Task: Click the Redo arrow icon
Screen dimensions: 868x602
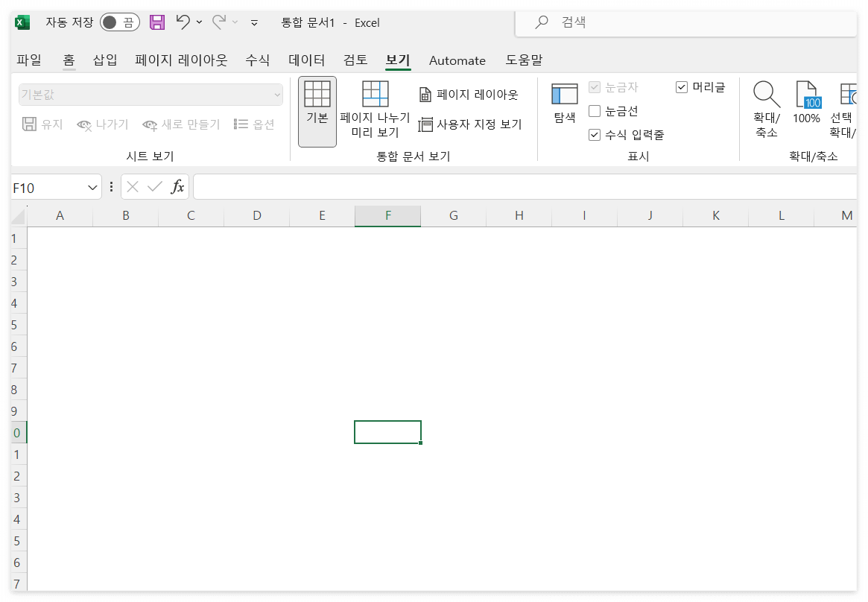Action: click(219, 22)
